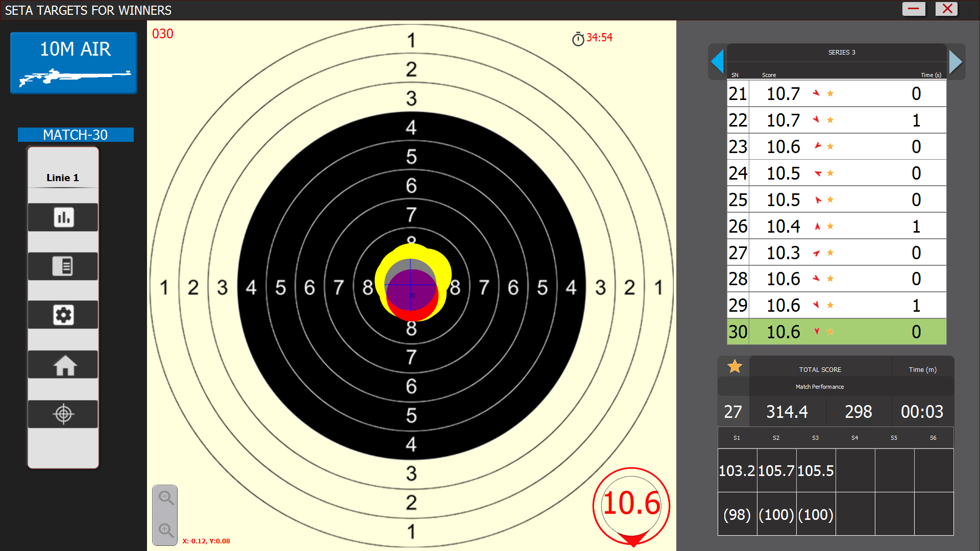Open the report sheet icon
Viewport: 980px width, 551px height.
(63, 266)
